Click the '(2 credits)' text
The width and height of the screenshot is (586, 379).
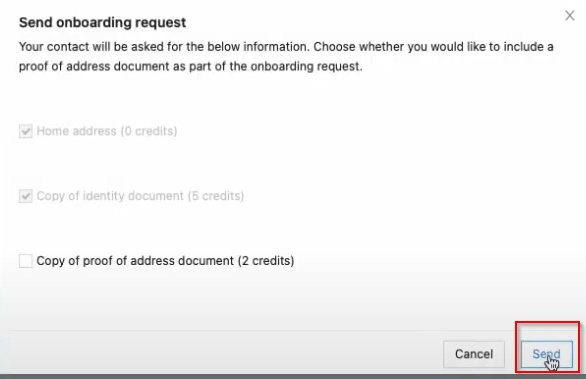tap(266, 261)
